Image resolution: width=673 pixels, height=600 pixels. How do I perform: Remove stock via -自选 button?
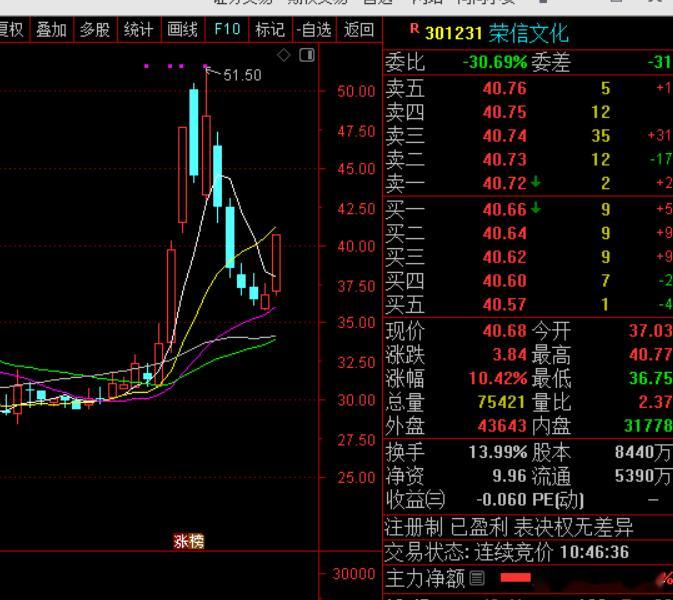coord(315,30)
